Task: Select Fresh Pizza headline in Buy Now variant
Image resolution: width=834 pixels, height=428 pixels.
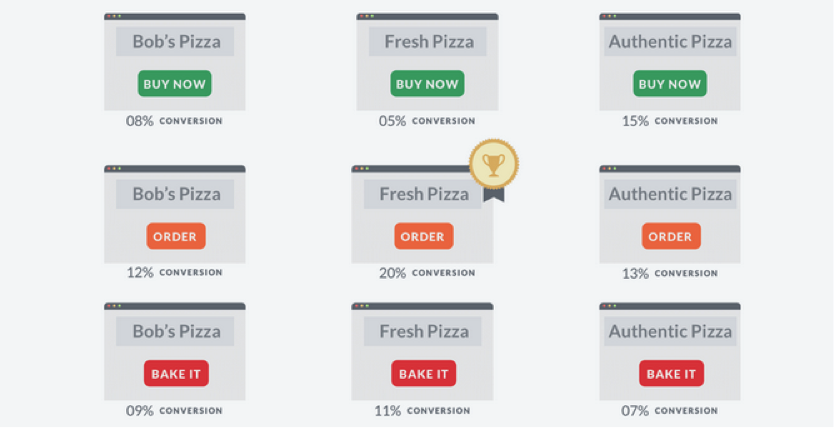Action: (428, 41)
